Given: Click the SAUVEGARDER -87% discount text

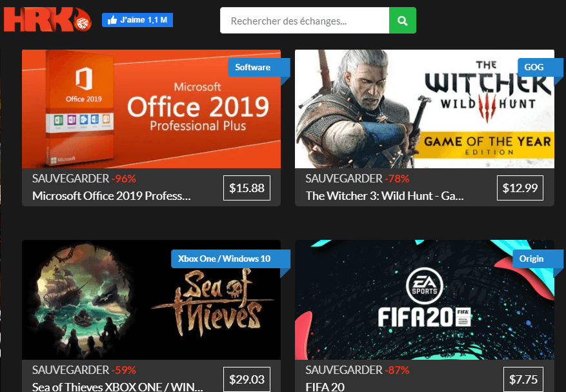Looking at the screenshot, I should (x=358, y=370).
